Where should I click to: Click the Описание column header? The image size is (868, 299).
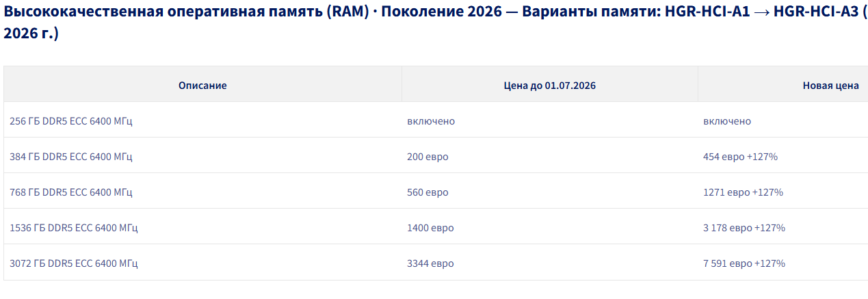[x=202, y=86]
